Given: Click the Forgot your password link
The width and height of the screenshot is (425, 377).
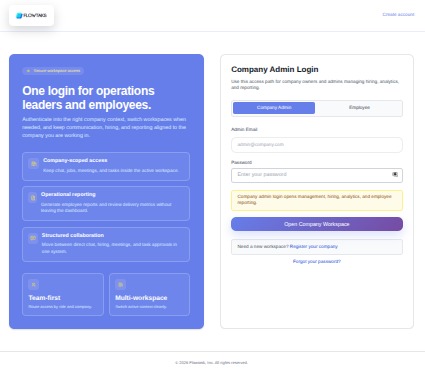Looking at the screenshot, I should coord(317,261).
